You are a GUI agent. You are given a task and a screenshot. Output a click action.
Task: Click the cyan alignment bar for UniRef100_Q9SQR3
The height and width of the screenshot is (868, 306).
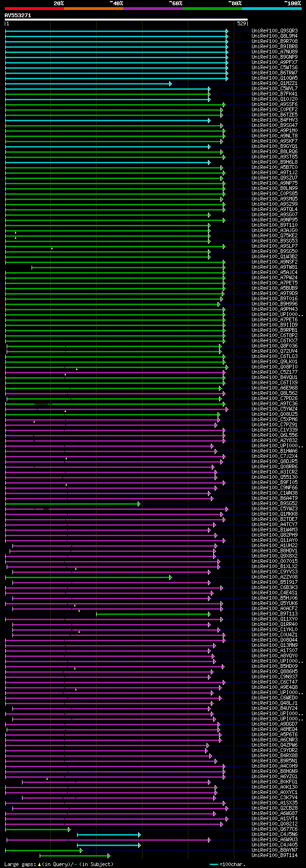(117, 31)
